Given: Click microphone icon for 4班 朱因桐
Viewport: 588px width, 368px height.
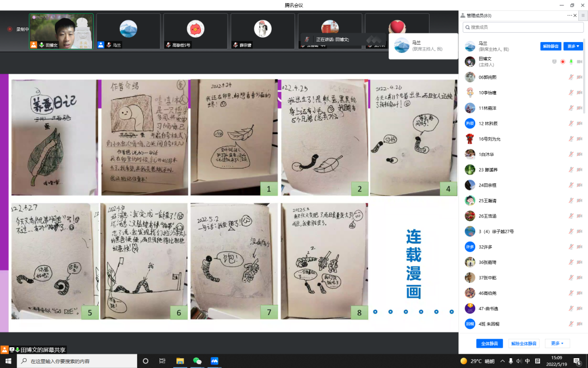Looking at the screenshot, I should pos(571,324).
